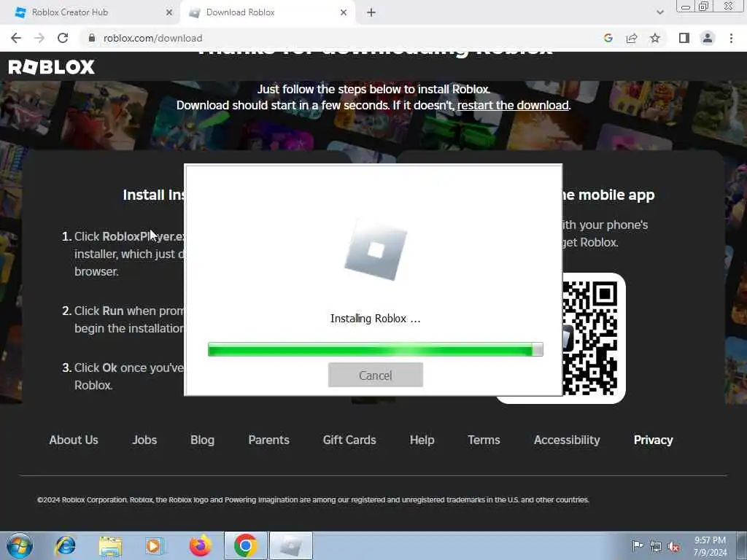Open the Google search icon in the address bar
The width and height of the screenshot is (747, 560).
pyautogui.click(x=608, y=38)
